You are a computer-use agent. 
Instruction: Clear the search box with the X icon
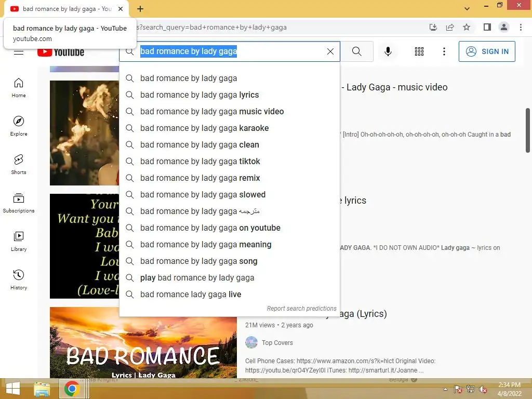coord(330,51)
